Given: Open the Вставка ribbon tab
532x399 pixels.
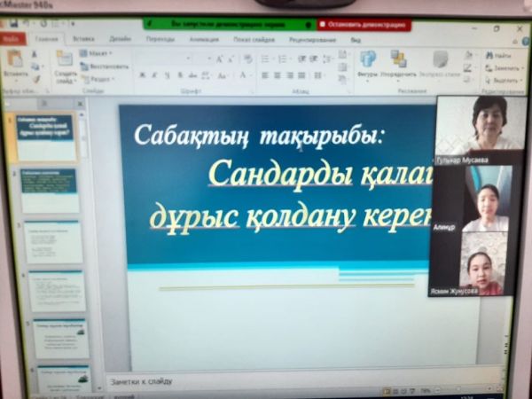Looking at the screenshot, I should tap(83, 39).
